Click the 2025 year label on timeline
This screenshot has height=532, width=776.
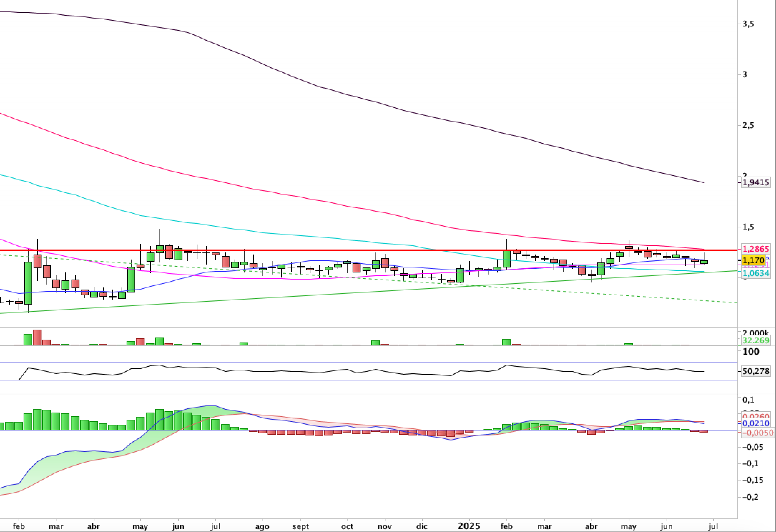[469, 526]
